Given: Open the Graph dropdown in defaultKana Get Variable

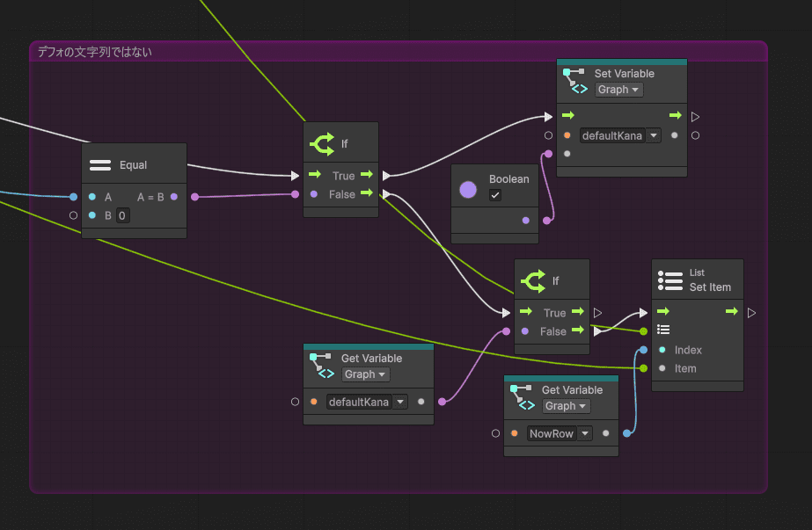Looking at the screenshot, I should pyautogui.click(x=366, y=374).
